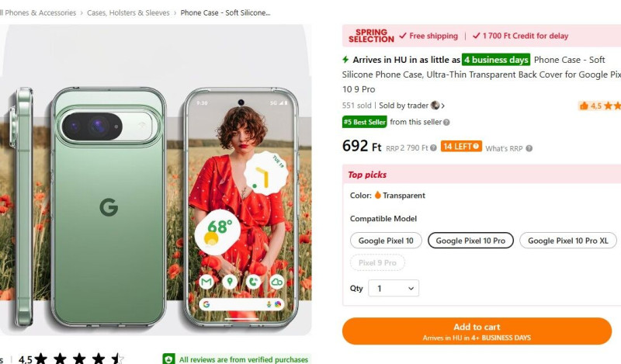Open the Qty quantity dropdown
The image size is (621, 364).
click(x=394, y=288)
